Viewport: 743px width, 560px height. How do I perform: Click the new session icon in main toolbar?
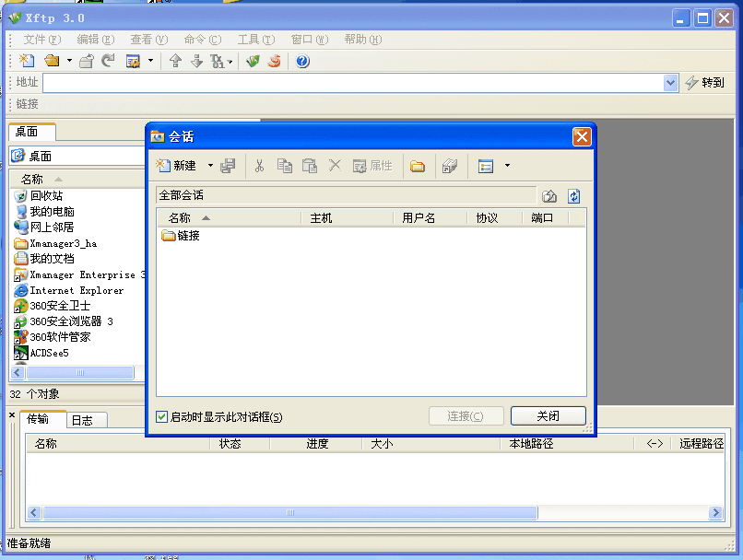27,62
